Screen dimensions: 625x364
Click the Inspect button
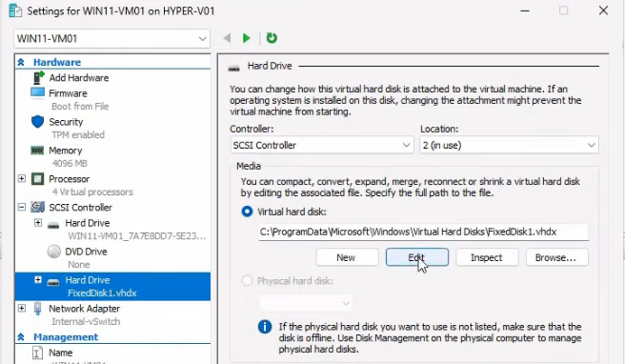tap(487, 257)
